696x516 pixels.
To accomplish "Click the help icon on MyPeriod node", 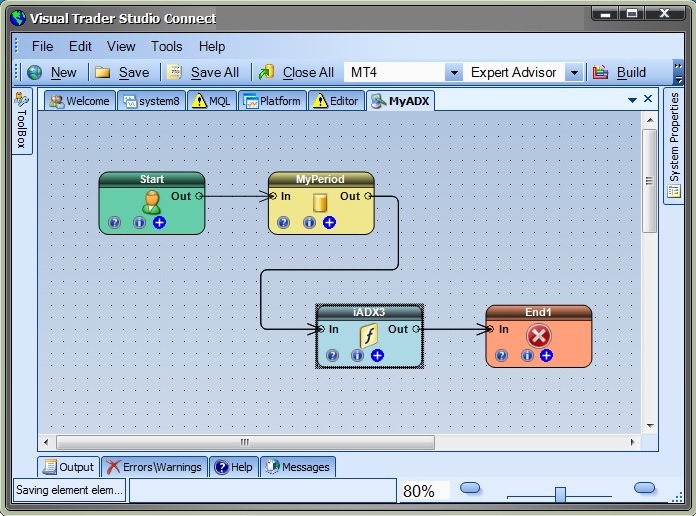I will (x=284, y=222).
